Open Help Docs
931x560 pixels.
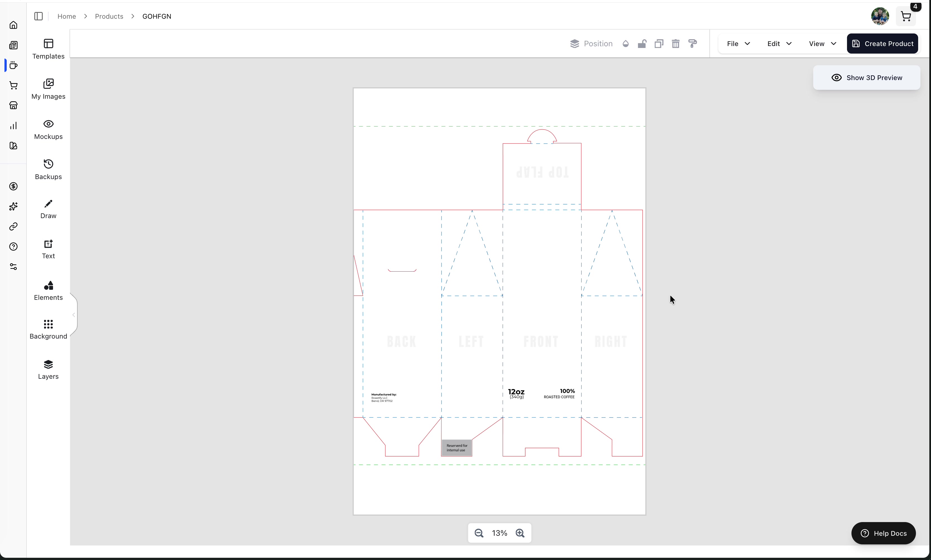(x=884, y=533)
